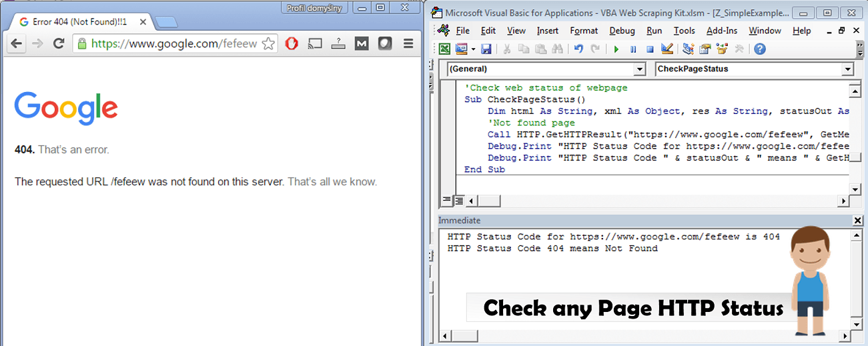Click the question-mark extension icon in Chrome
The width and height of the screenshot is (868, 346).
338,44
